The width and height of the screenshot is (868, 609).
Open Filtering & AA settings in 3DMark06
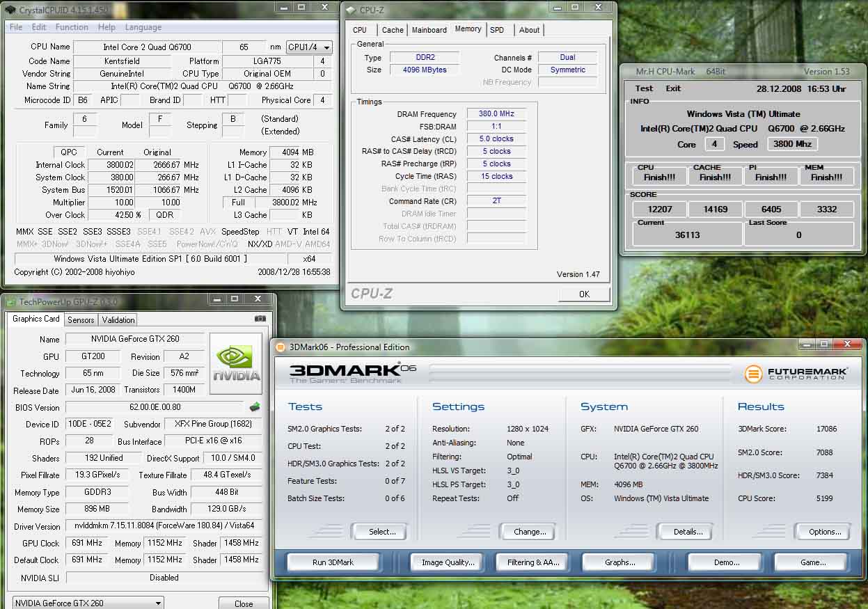pyautogui.click(x=534, y=562)
